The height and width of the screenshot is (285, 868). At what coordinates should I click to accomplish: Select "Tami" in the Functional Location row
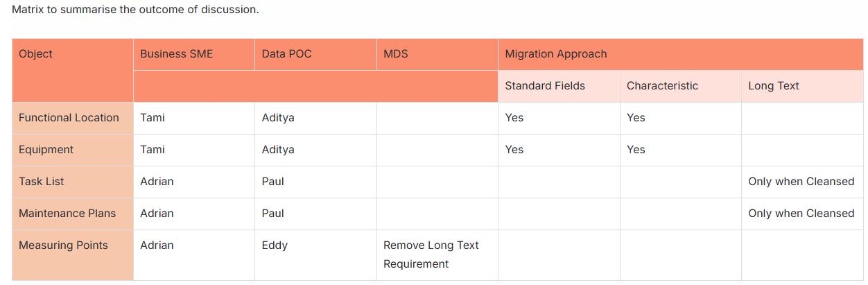153,118
